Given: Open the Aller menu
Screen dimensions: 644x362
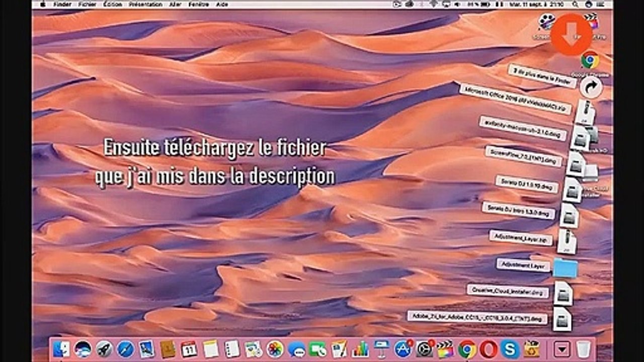Looking at the screenshot, I should (x=175, y=4).
